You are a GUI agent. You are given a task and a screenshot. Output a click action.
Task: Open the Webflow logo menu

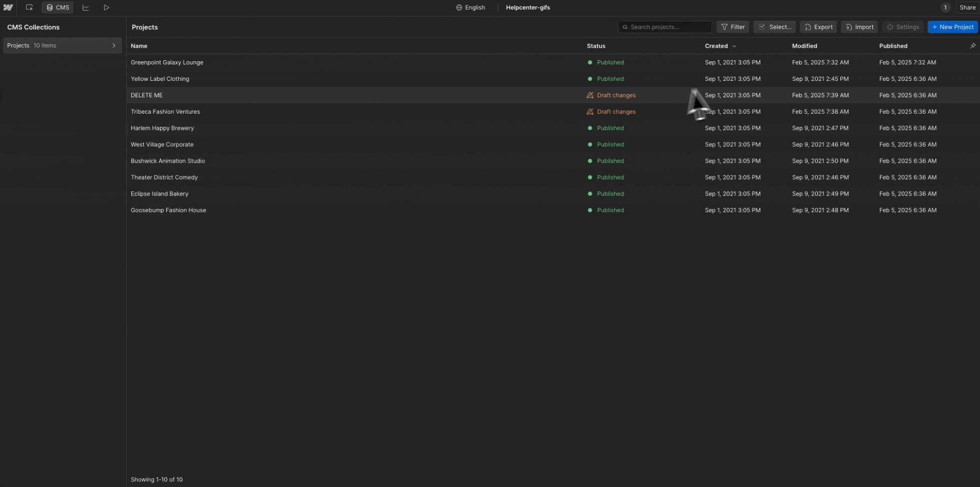[8, 7]
